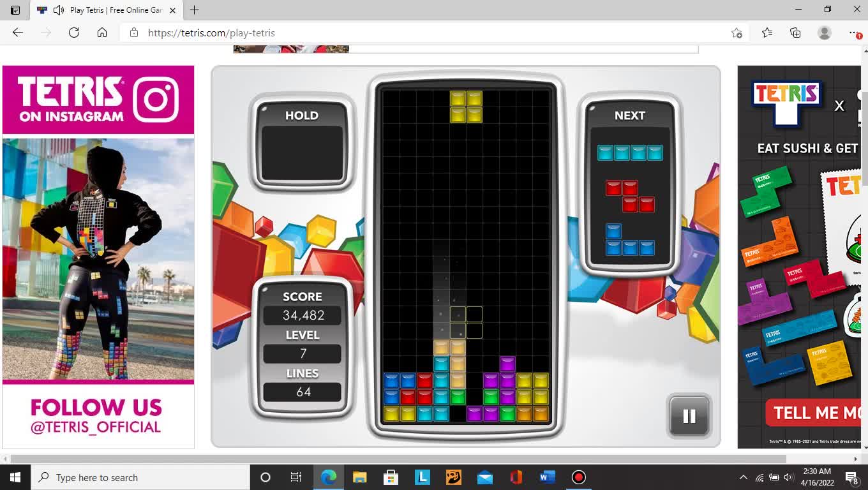Screen dimensions: 868x490
Task: Open the blue L app on taskbar
Action: (x=423, y=477)
